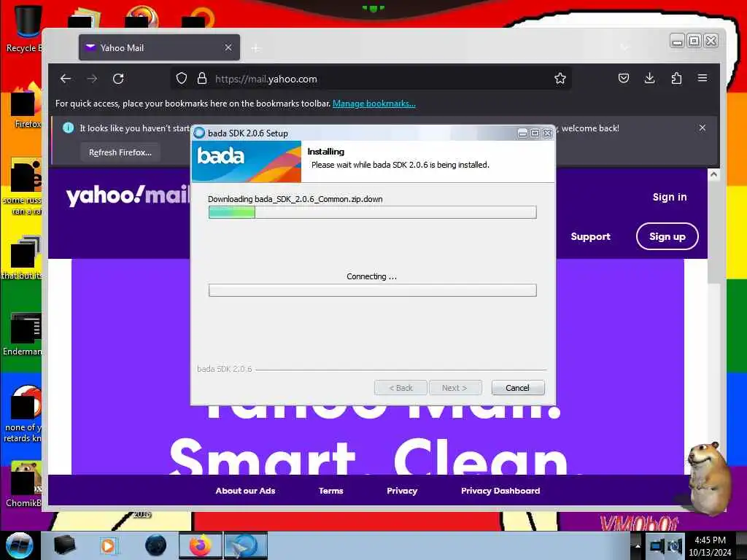The height and width of the screenshot is (560, 747).
Task: Open Firefox extensions puzzle icon
Action: tap(676, 78)
